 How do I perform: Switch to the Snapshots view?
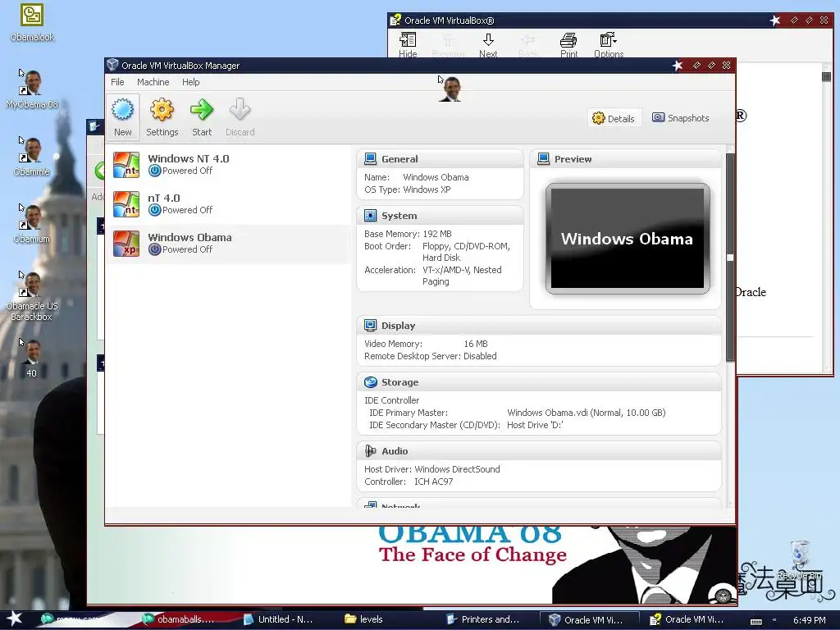[680, 118]
